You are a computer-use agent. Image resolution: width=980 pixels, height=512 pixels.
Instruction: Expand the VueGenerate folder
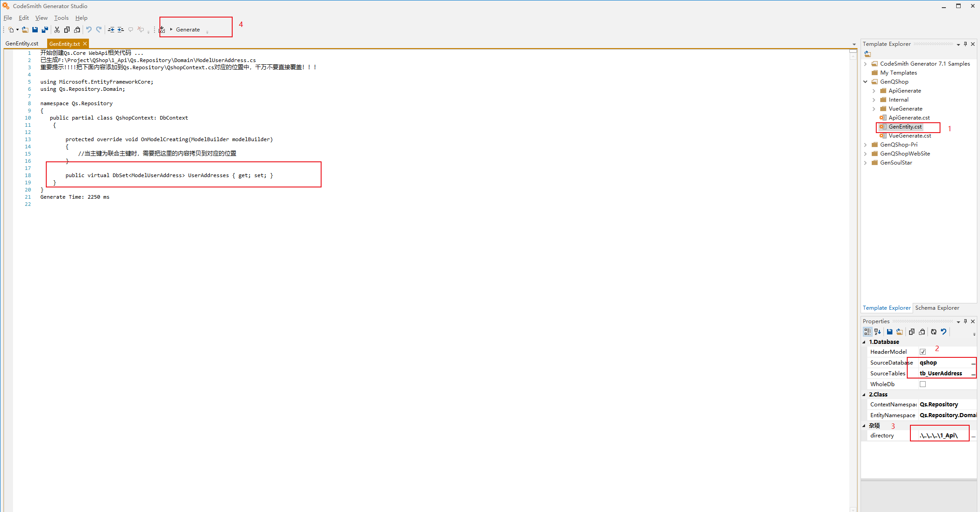coord(874,109)
